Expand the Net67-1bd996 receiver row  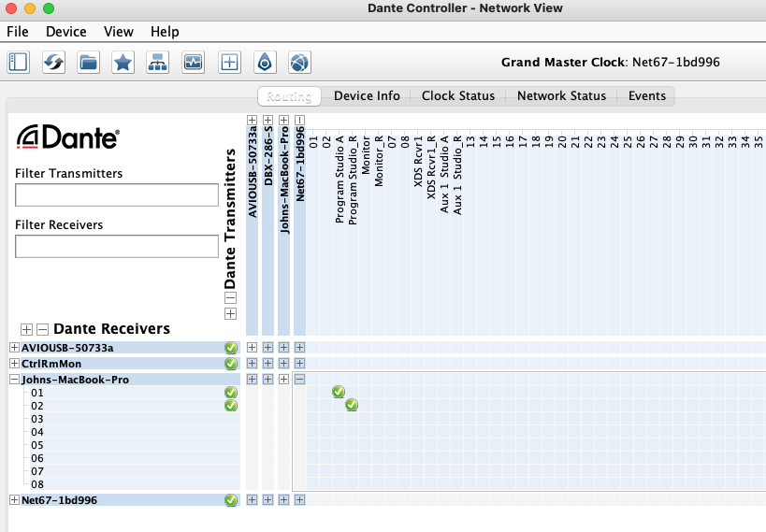coord(14,500)
